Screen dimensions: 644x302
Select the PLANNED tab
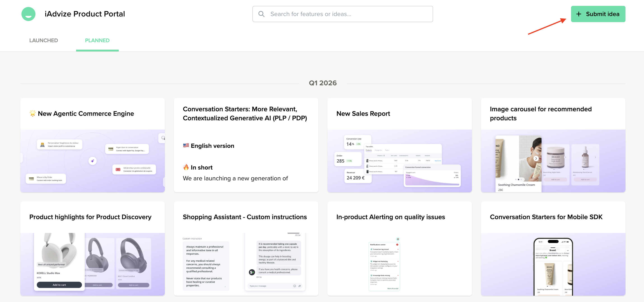(97, 40)
